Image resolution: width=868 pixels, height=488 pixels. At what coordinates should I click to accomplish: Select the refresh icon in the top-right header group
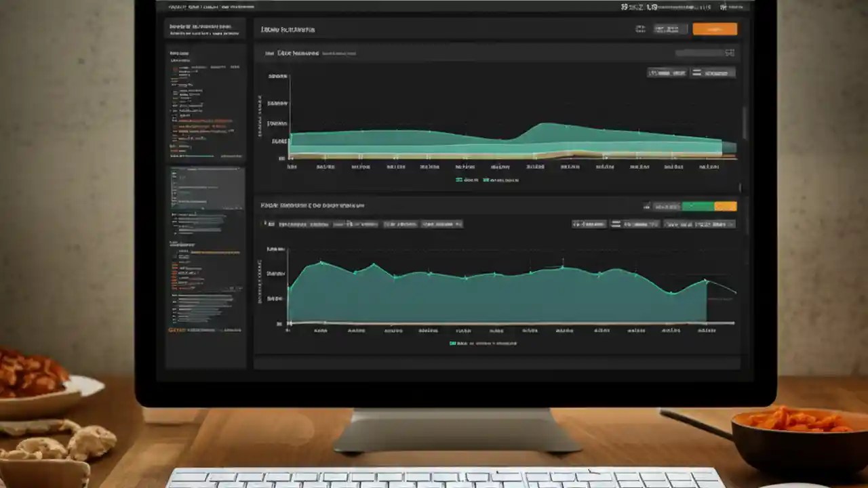point(639,28)
